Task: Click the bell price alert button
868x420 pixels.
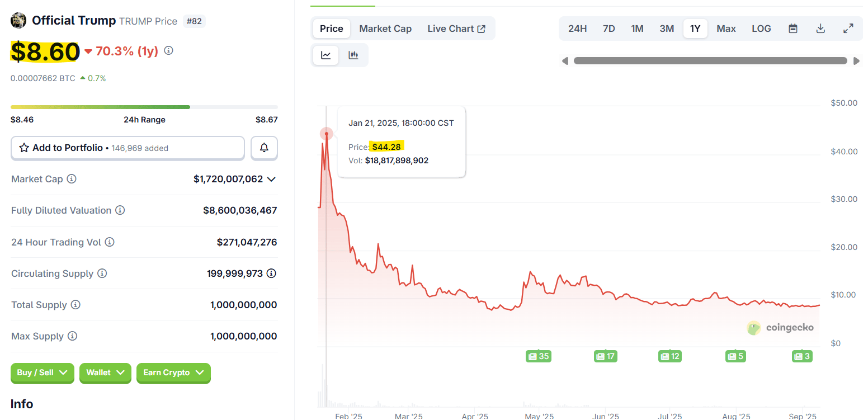Action: [x=264, y=148]
